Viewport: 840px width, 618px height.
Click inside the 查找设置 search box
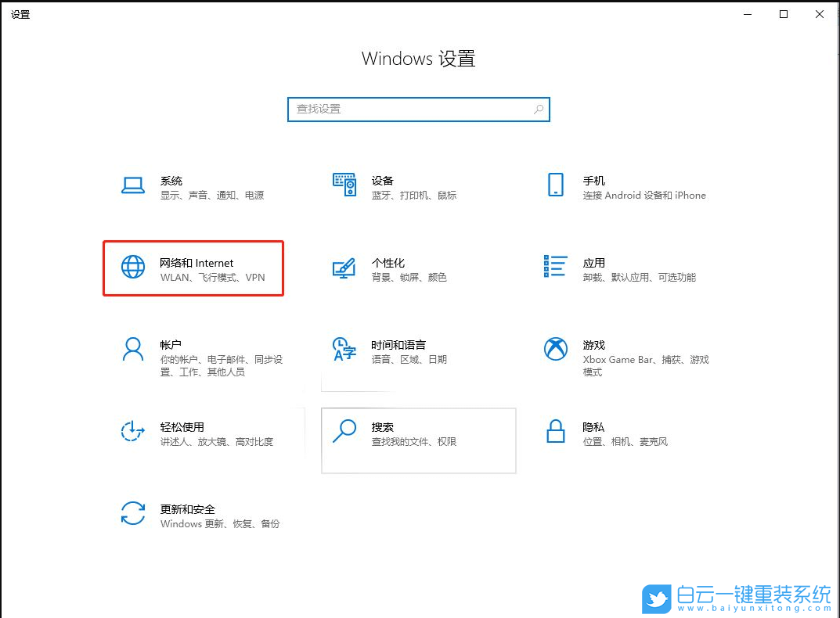pyautogui.click(x=407, y=109)
